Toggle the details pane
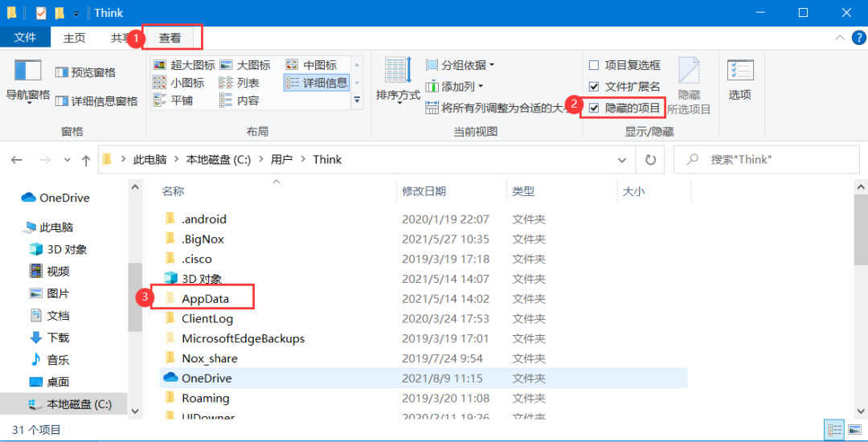Image resolution: width=868 pixels, height=442 pixels. 96,101
